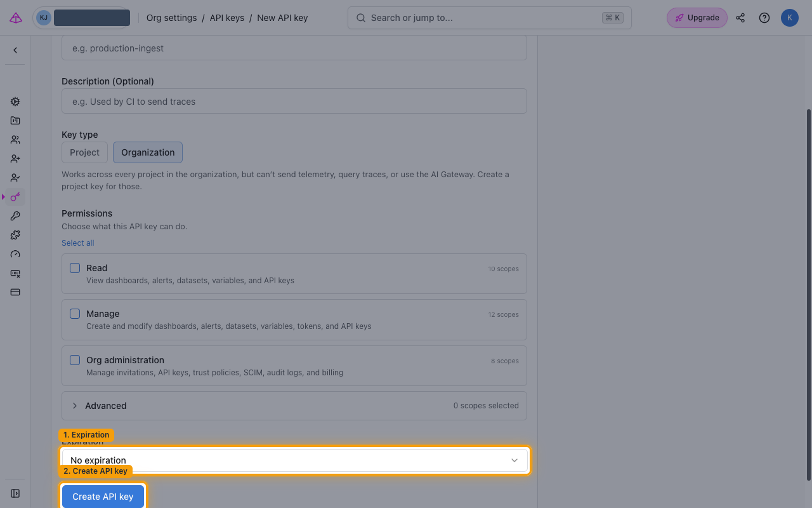The image size is (812, 508).
Task: Open the organization switcher pill
Action: click(x=82, y=18)
